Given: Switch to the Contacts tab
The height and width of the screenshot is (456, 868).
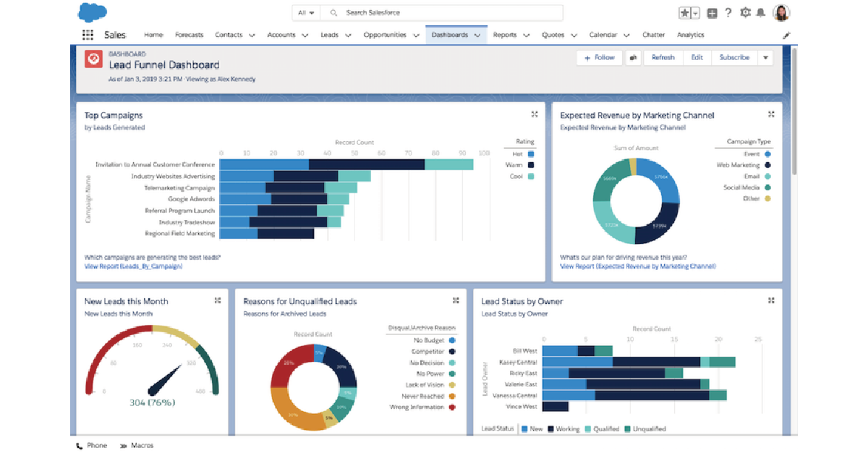Looking at the screenshot, I should [x=229, y=35].
